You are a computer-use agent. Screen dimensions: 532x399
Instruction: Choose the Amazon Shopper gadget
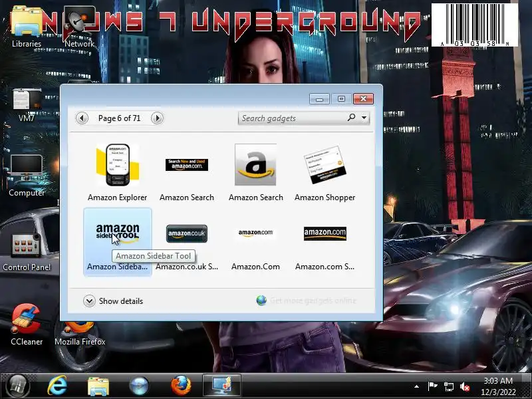(x=325, y=173)
